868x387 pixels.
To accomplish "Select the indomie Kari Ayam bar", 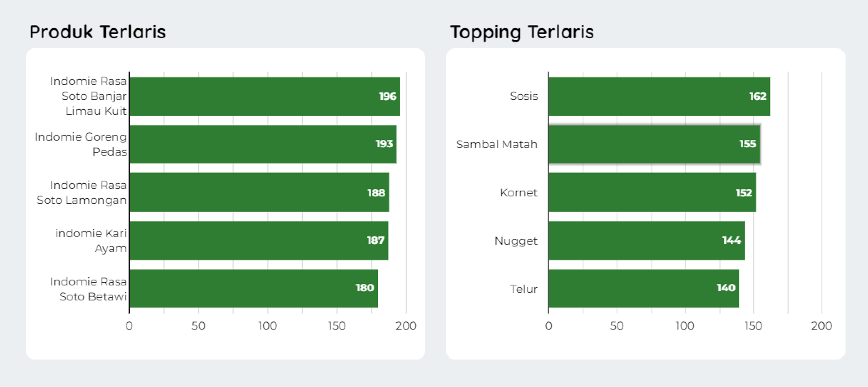I will tap(258, 241).
